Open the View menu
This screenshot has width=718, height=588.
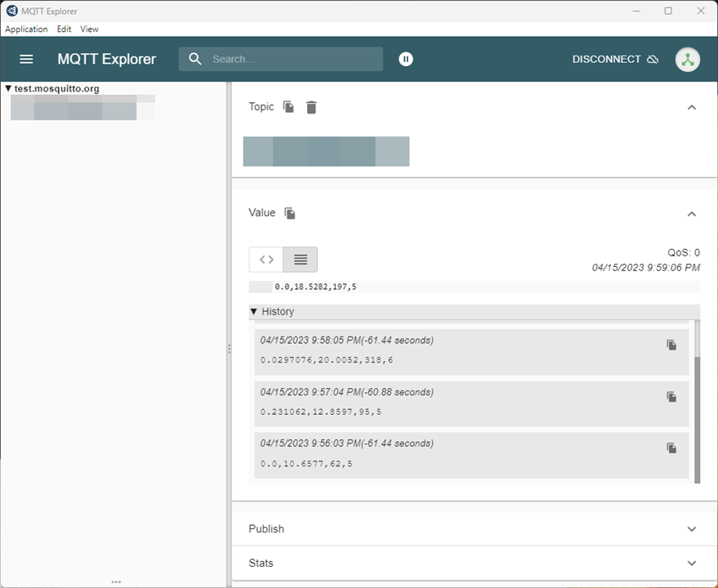coord(89,29)
